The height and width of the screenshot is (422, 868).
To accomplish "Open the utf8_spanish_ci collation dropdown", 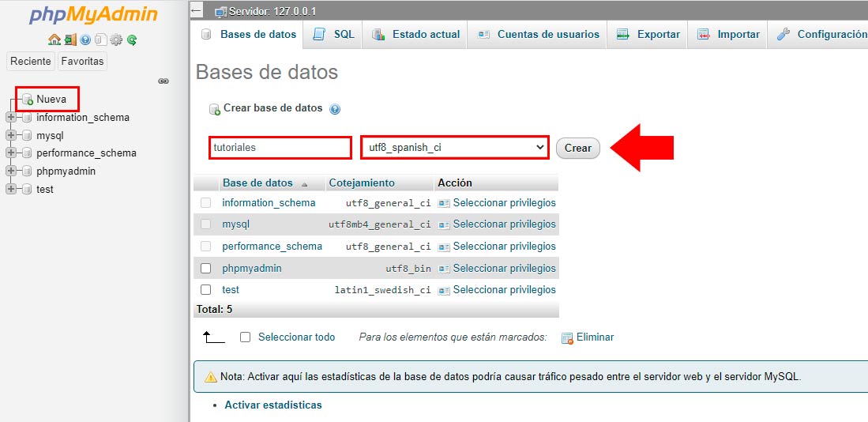I will (455, 148).
